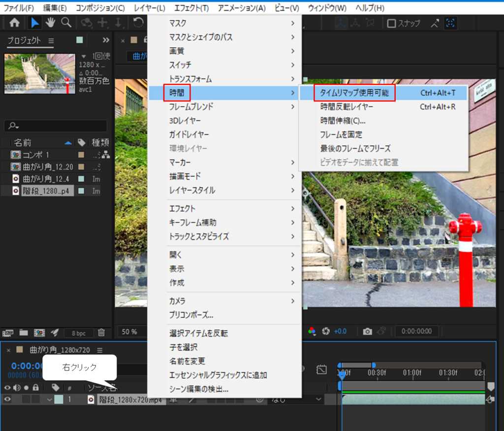Click the trash icon in Project panel
The height and width of the screenshot is (431, 504).
pyautogui.click(x=101, y=333)
